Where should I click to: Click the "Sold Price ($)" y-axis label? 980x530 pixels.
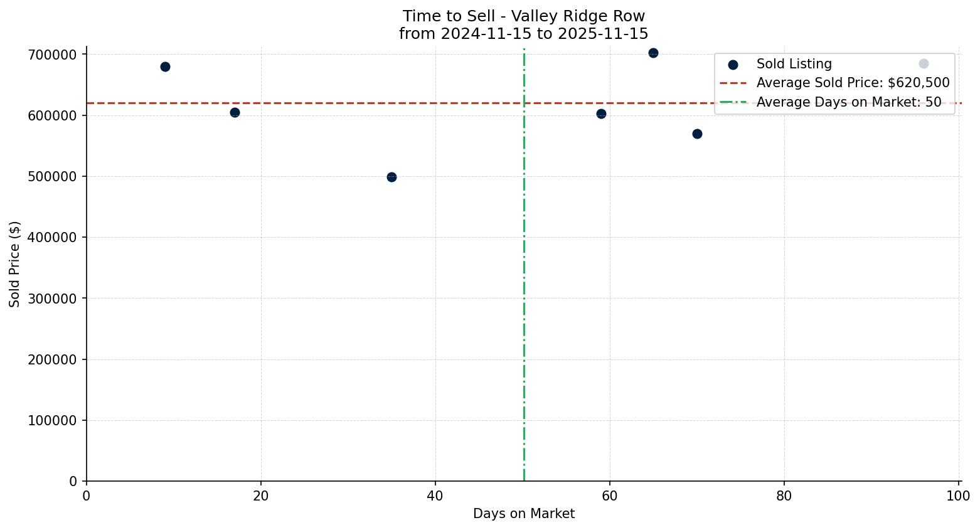coord(14,264)
